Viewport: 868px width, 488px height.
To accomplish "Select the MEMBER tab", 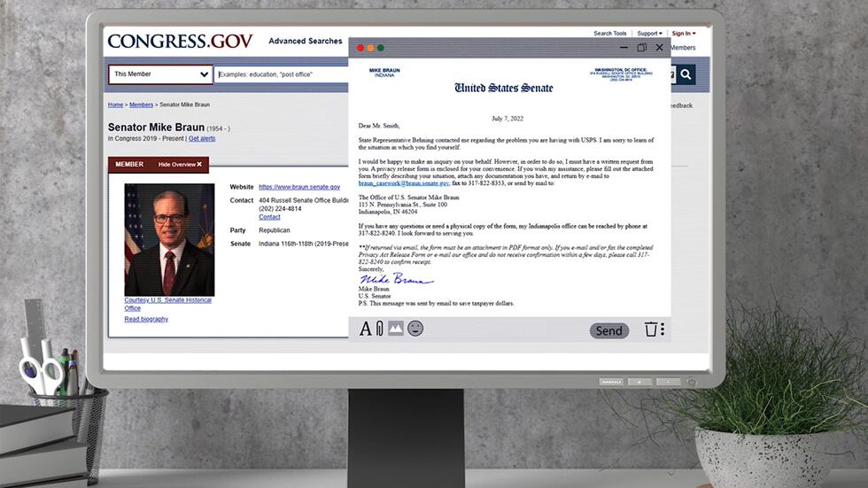I will [x=129, y=165].
